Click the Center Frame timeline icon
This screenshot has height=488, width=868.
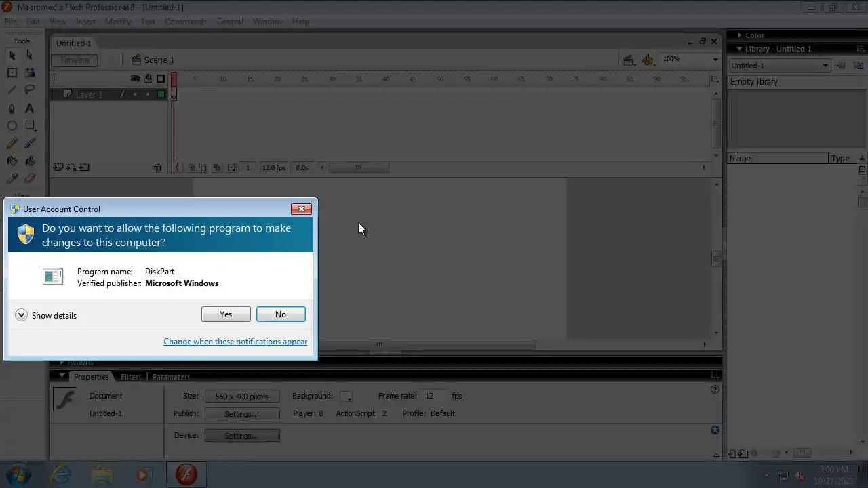tap(177, 167)
